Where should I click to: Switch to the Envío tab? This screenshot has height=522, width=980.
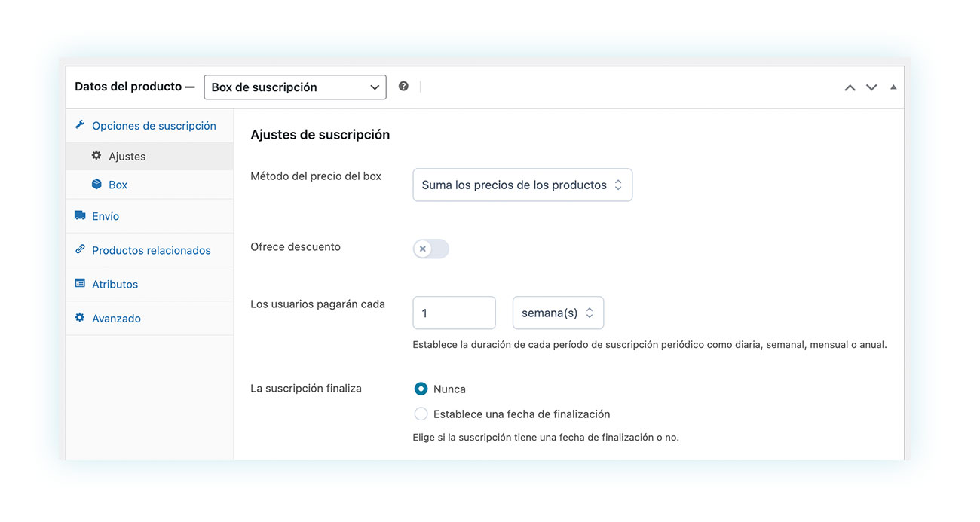click(x=105, y=215)
